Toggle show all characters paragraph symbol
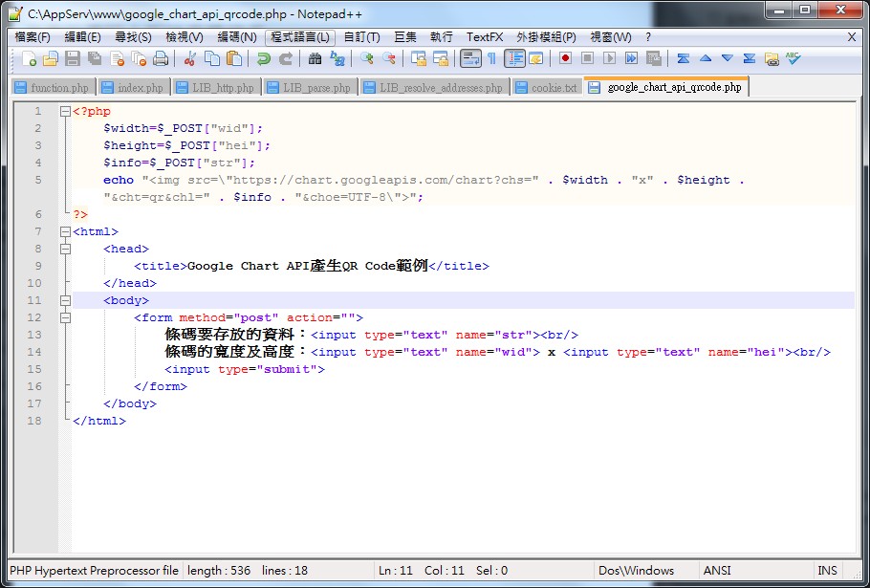The image size is (870, 588). tap(491, 58)
